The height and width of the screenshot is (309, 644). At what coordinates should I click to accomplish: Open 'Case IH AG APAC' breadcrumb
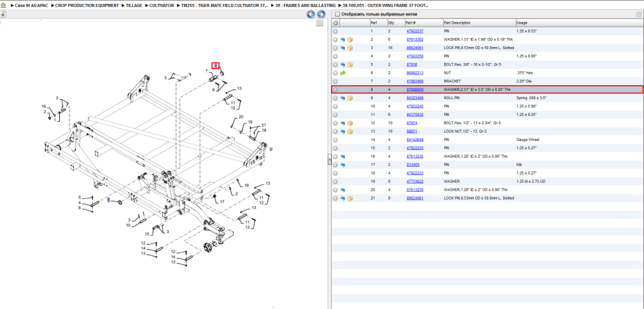tap(31, 6)
